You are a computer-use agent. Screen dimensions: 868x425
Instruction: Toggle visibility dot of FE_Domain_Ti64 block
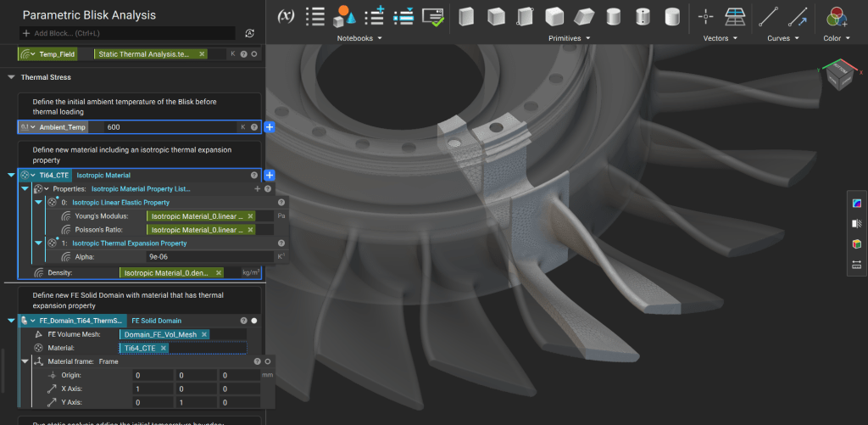click(x=254, y=321)
